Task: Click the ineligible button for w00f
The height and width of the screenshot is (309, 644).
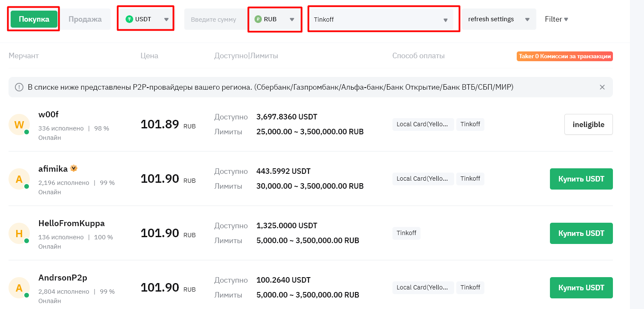Action: click(588, 125)
